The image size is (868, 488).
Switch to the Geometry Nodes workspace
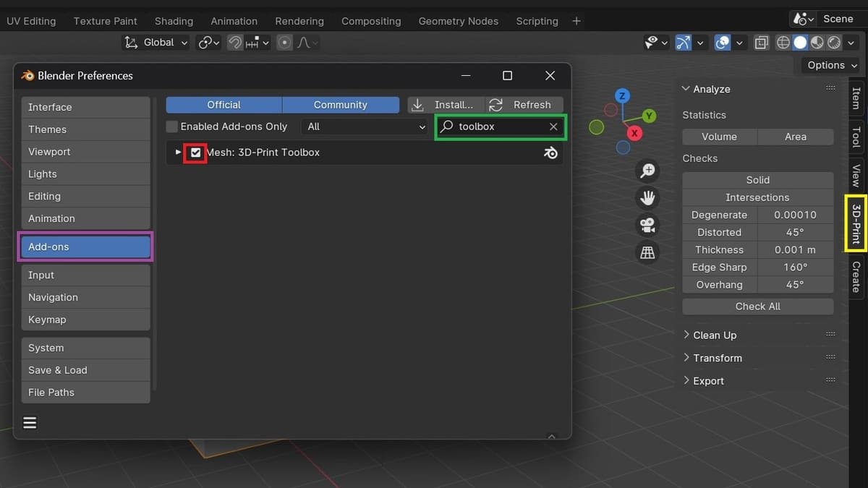click(x=458, y=21)
